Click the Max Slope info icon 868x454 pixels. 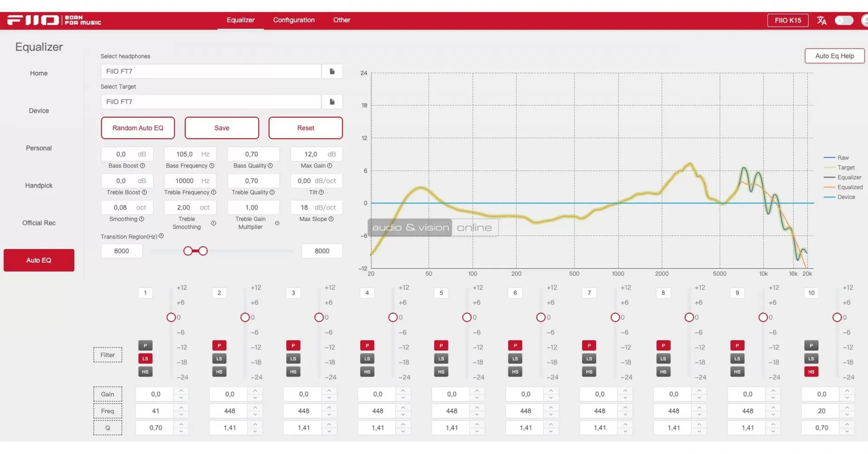331,219
